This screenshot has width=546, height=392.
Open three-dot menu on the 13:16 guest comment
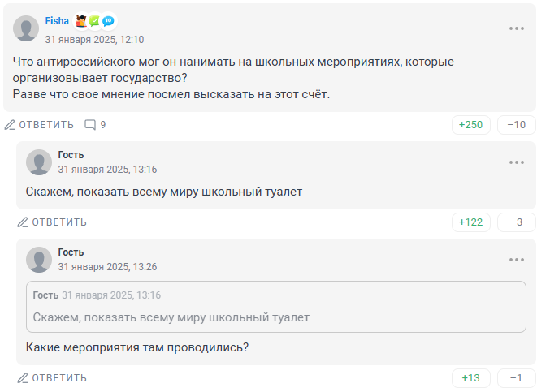(x=517, y=162)
